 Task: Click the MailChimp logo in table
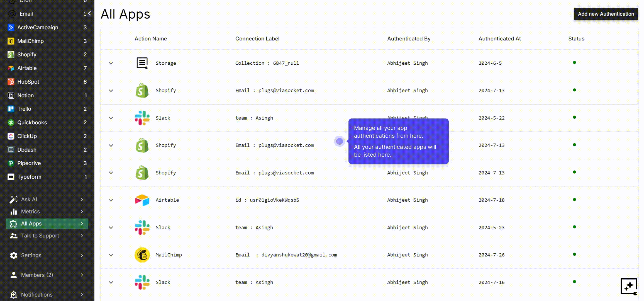(x=142, y=255)
